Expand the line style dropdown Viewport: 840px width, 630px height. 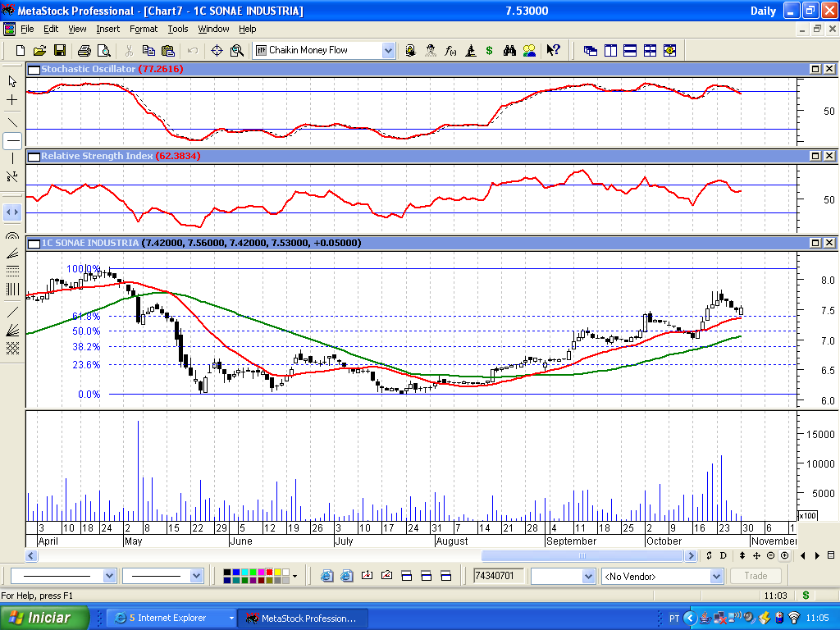point(109,576)
